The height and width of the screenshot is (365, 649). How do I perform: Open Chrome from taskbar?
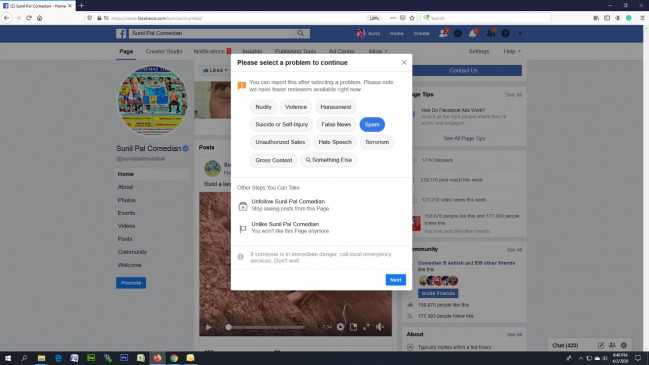174,358
